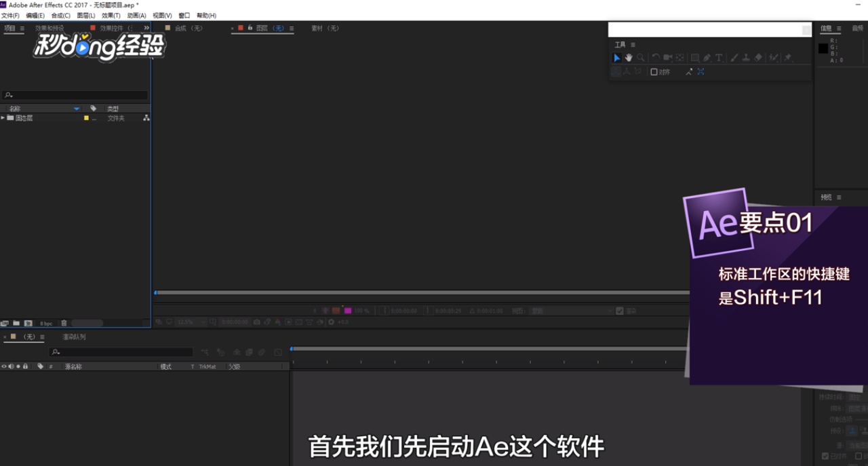Toggle video eye column in timeline header

(x=4, y=366)
